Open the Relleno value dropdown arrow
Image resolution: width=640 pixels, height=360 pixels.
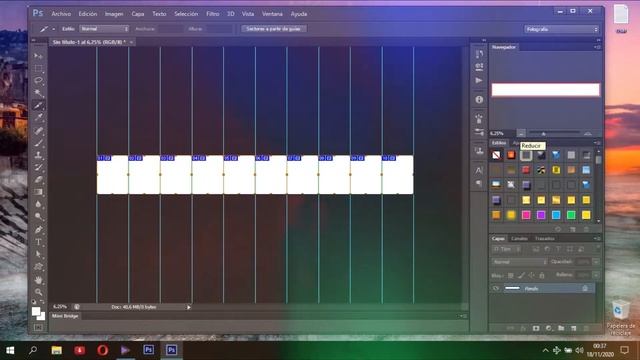tap(596, 275)
